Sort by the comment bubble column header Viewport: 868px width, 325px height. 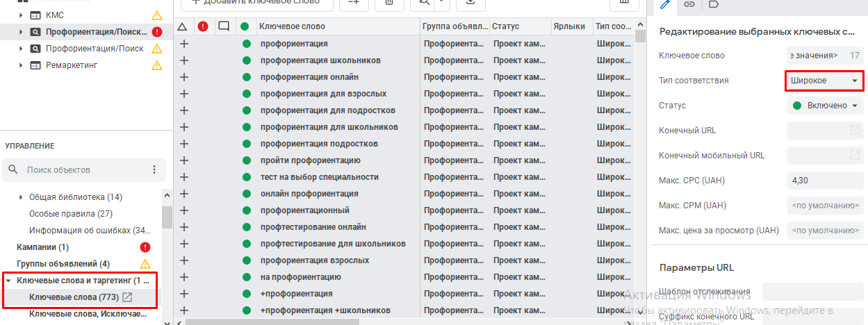point(224,26)
